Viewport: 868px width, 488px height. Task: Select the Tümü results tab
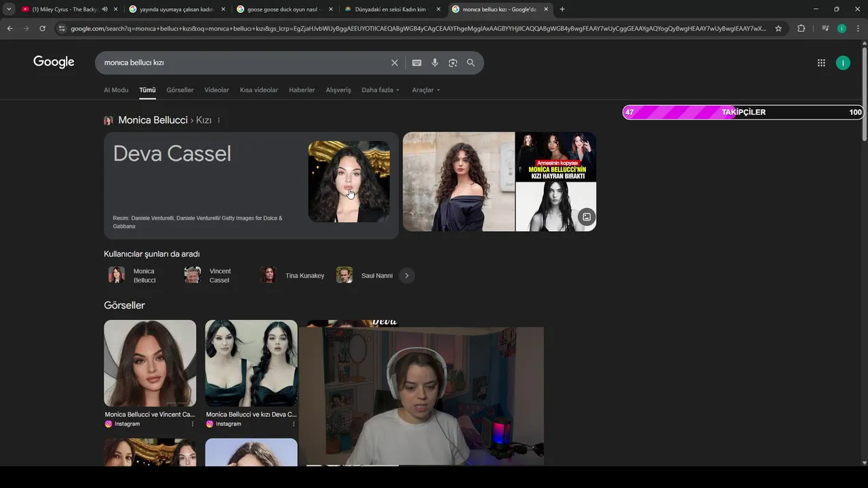click(147, 90)
